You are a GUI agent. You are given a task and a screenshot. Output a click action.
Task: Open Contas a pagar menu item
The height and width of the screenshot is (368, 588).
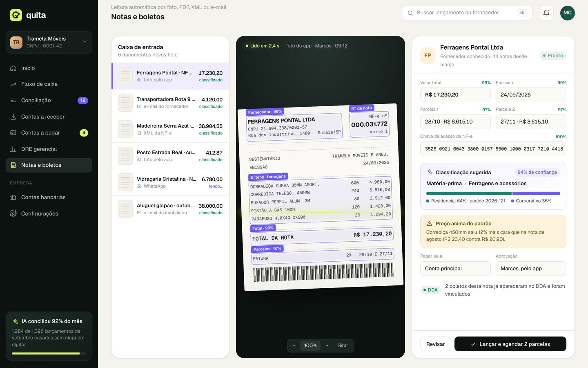point(49,133)
